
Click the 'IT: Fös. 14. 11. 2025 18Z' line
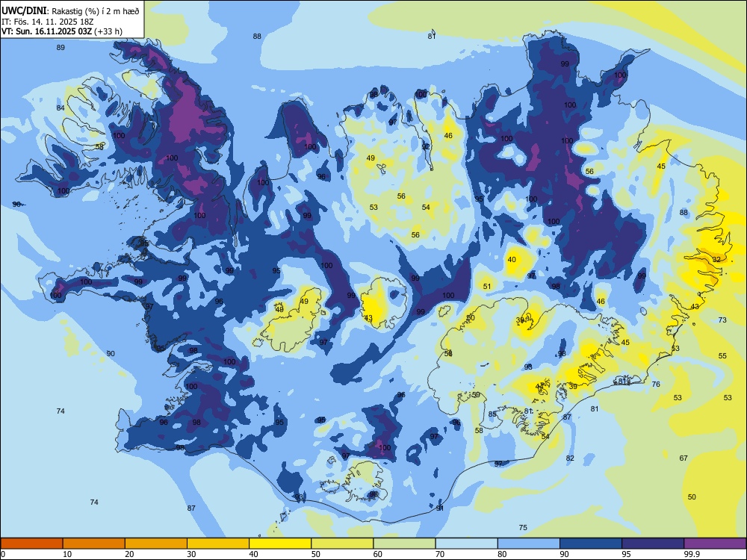[48, 22]
